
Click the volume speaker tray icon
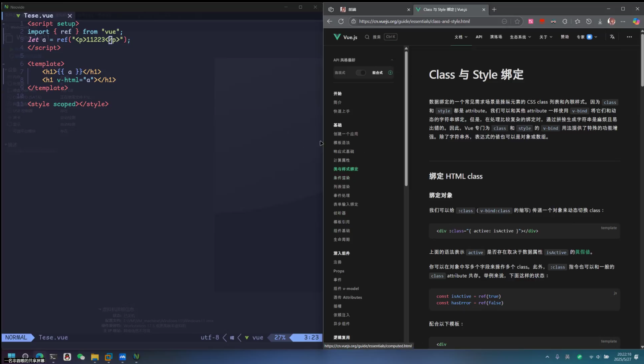[x=598, y=357]
